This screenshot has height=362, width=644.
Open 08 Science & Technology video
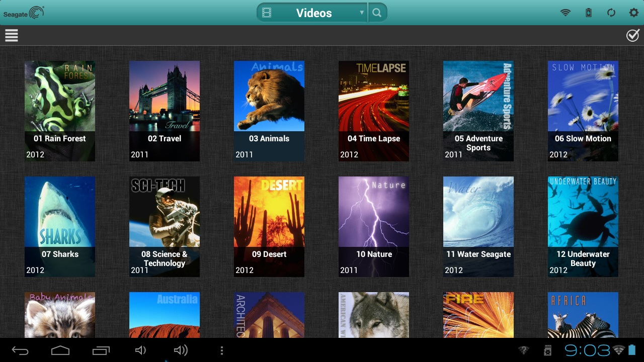165,227
